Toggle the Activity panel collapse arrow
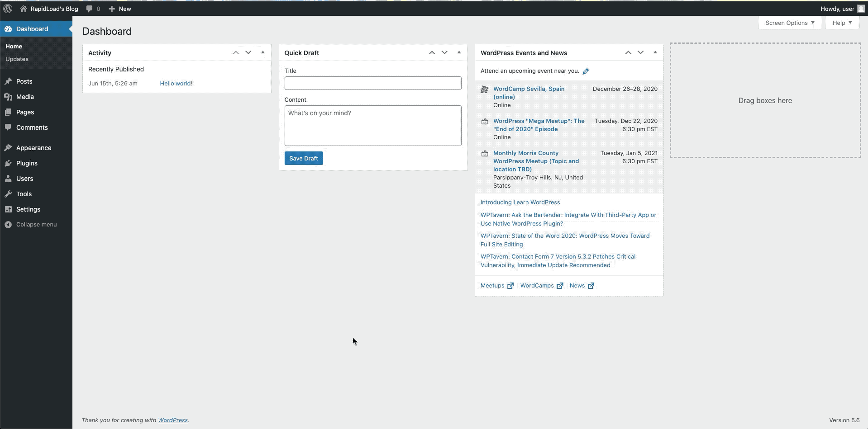868x429 pixels. click(x=263, y=52)
